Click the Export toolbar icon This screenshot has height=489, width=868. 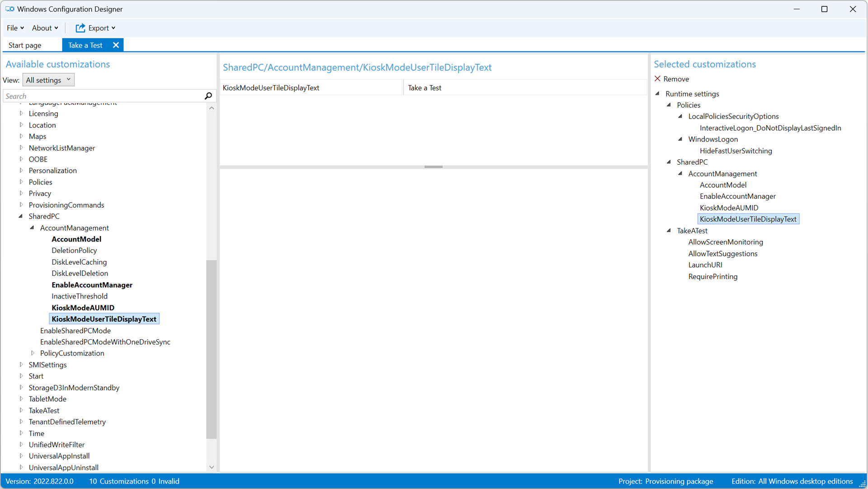(x=80, y=28)
